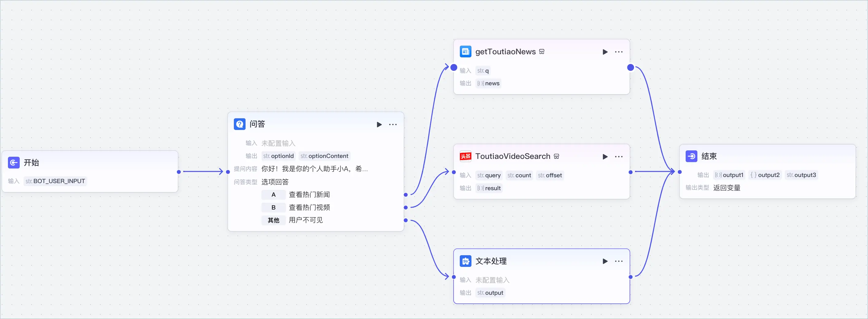Click the 问答 node title
The height and width of the screenshot is (319, 868).
257,124
